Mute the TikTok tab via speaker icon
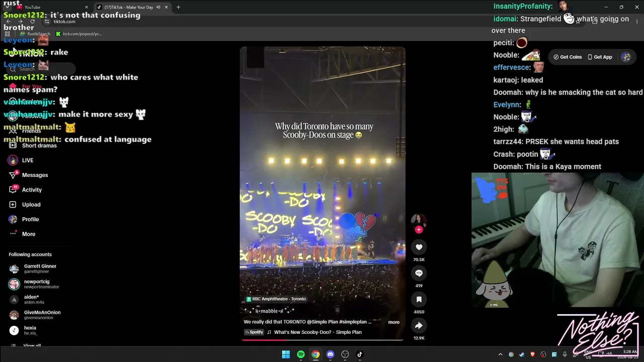The width and height of the screenshot is (644, 362). [158, 7]
